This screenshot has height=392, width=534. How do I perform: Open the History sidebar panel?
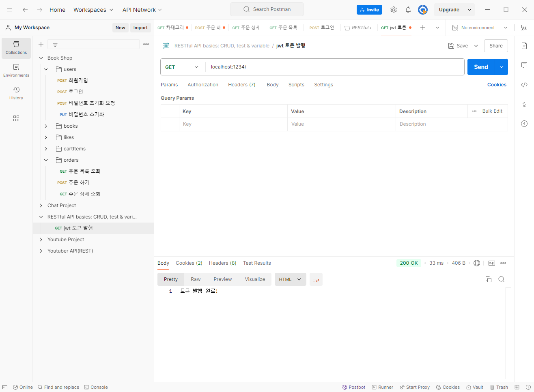point(16,93)
